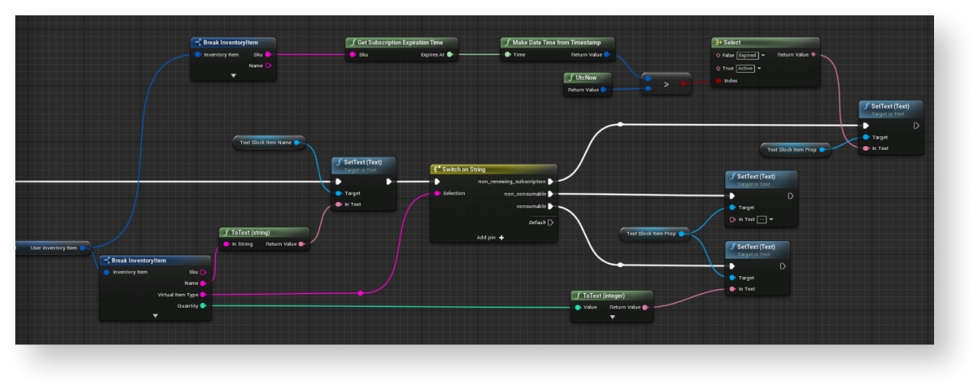Expand Break InventoryItem node feeding Get Subscription
The height and width of the screenshot is (391, 980).
(234, 76)
